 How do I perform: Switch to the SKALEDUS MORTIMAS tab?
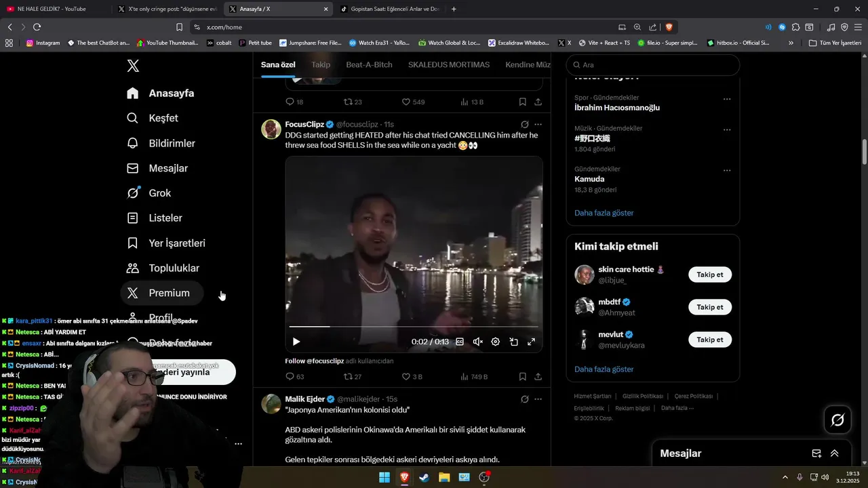tap(449, 64)
